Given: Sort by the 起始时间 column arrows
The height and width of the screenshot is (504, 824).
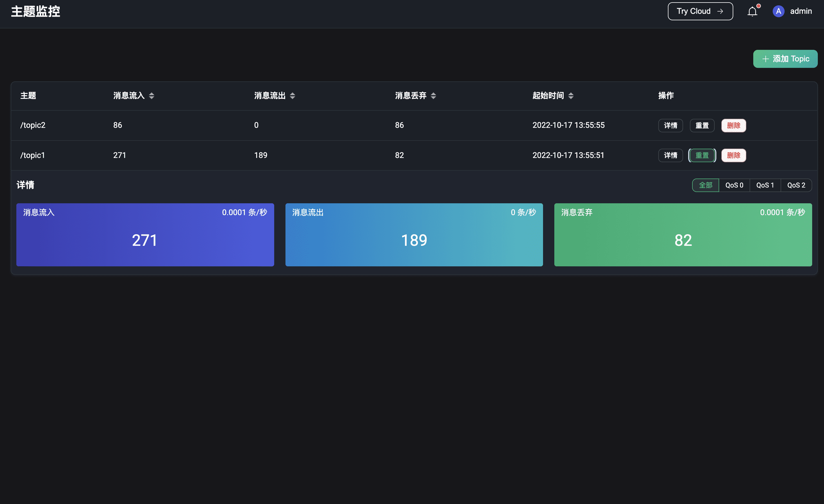Looking at the screenshot, I should [x=571, y=96].
